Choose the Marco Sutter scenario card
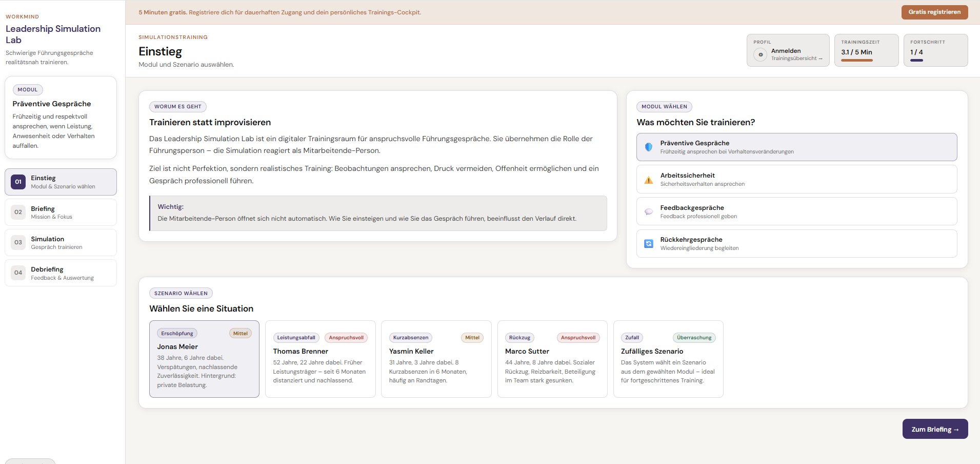The height and width of the screenshot is (464, 980). (552, 359)
